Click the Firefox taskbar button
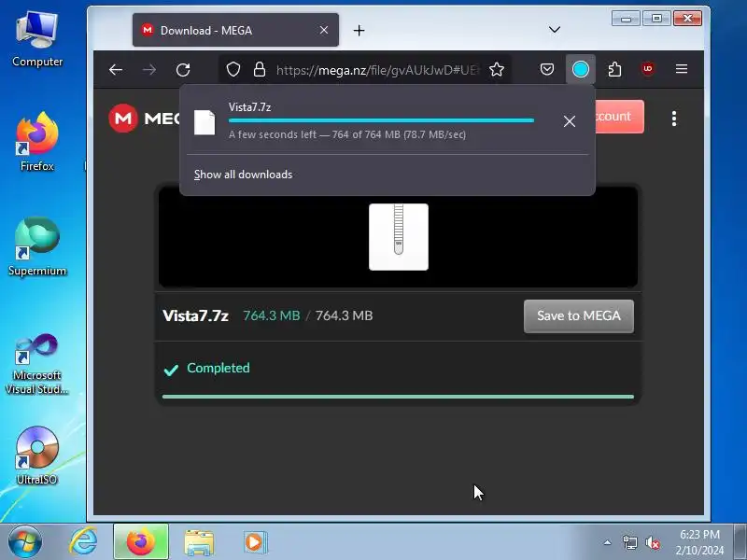Image resolution: width=747 pixels, height=560 pixels. click(x=141, y=542)
